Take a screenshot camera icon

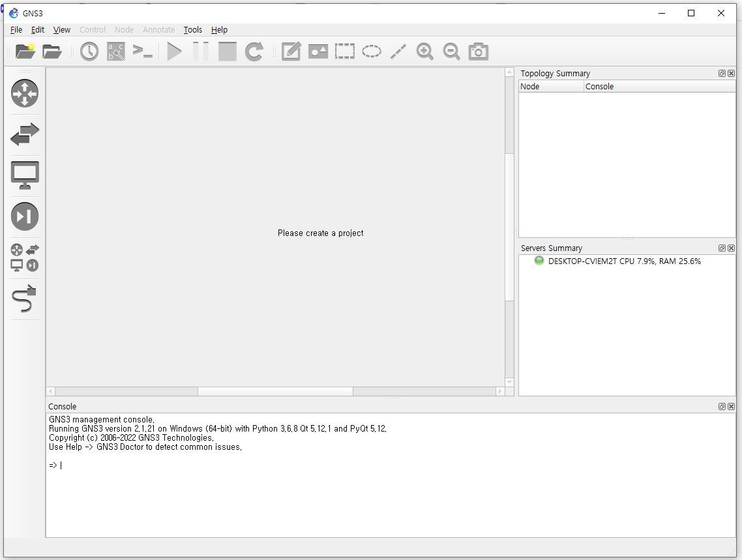tap(479, 51)
